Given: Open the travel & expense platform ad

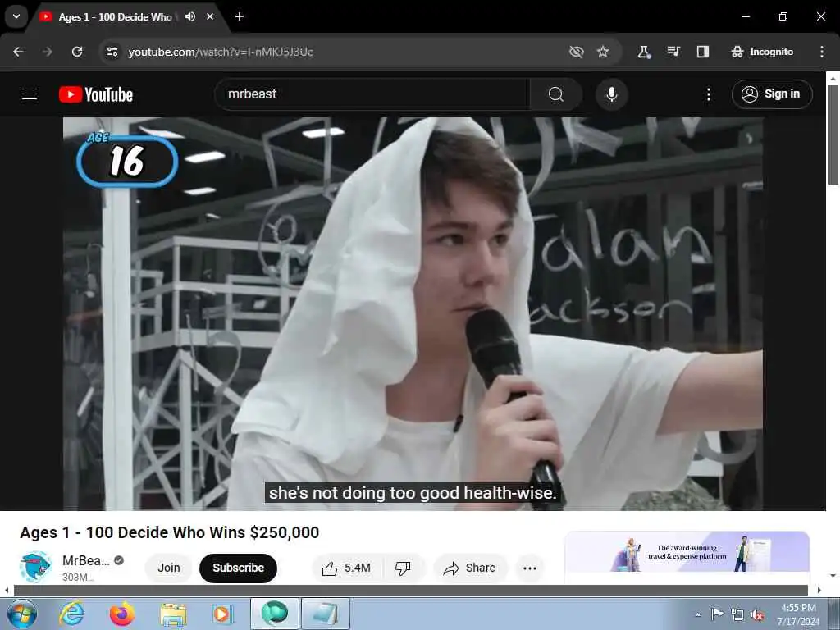Looking at the screenshot, I should [x=687, y=552].
